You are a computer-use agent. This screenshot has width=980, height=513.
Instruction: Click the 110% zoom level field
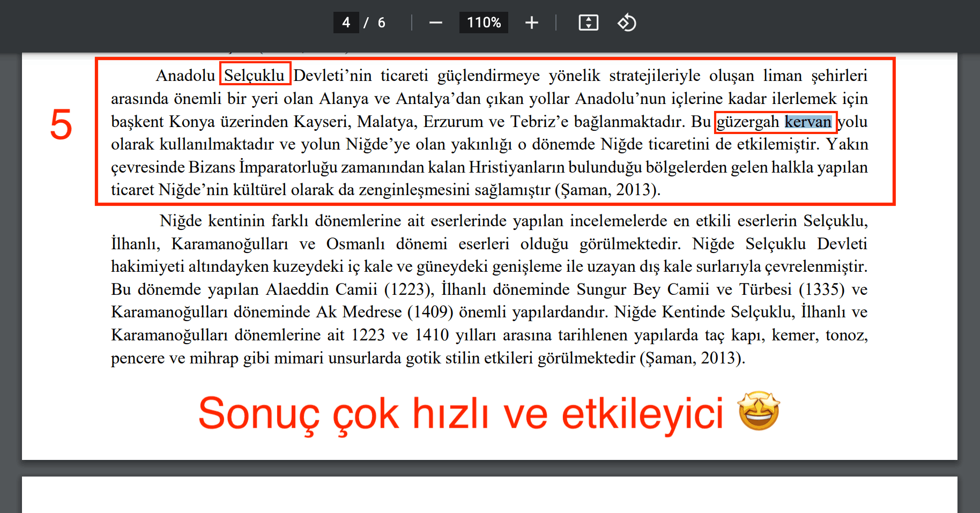[x=484, y=23]
